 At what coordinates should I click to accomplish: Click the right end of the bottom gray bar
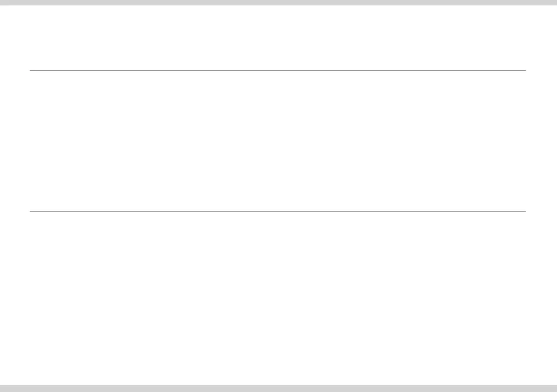[554, 388]
